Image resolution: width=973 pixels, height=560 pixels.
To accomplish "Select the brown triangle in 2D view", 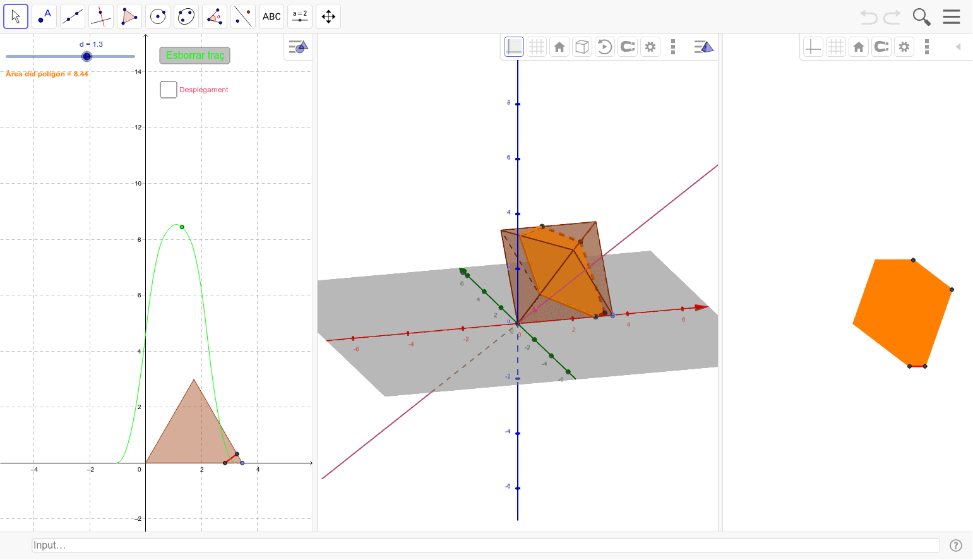I will point(193,429).
